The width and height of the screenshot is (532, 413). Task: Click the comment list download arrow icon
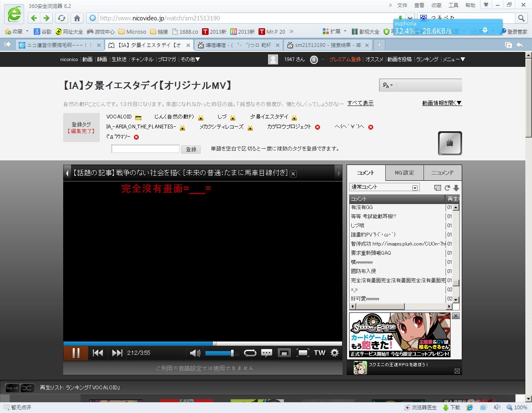tap(456, 188)
